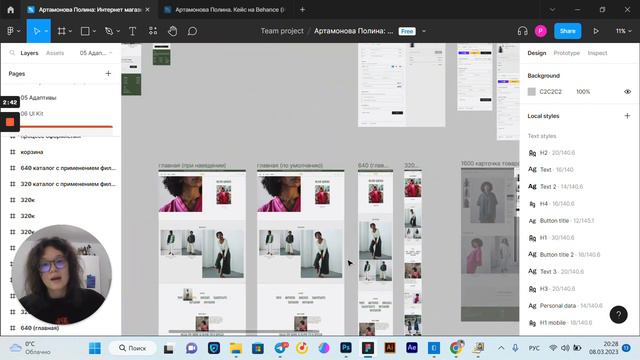
Task: Select the Pen tool
Action: [109, 31]
